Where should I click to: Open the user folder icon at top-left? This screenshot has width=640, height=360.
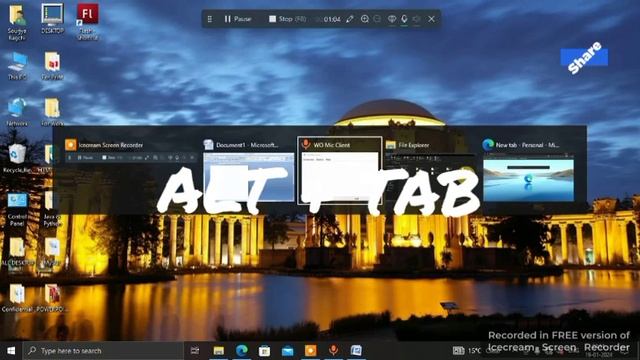pos(17,22)
